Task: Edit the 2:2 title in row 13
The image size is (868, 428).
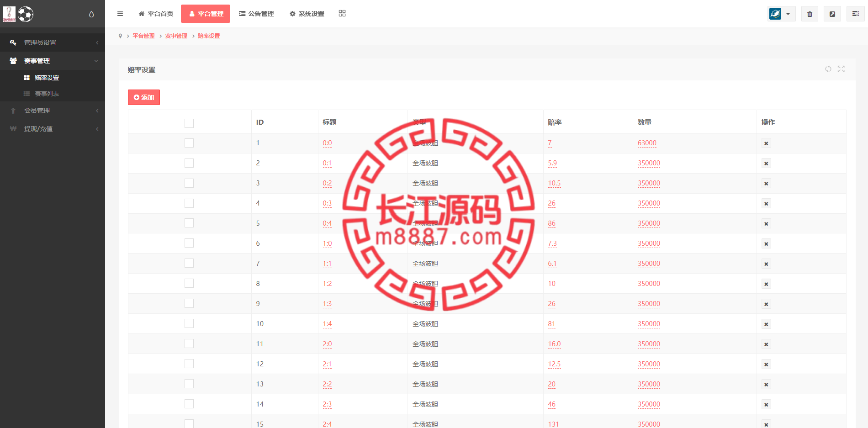Action: (x=327, y=384)
